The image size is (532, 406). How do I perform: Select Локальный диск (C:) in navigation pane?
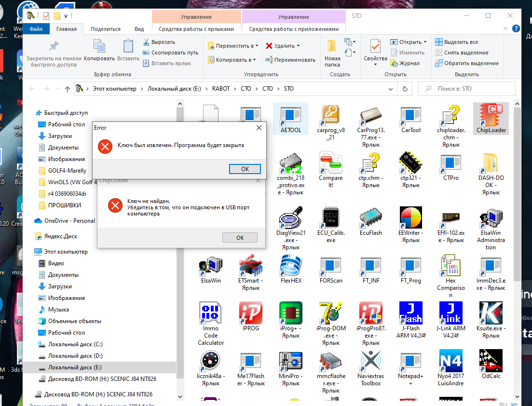[x=75, y=344]
